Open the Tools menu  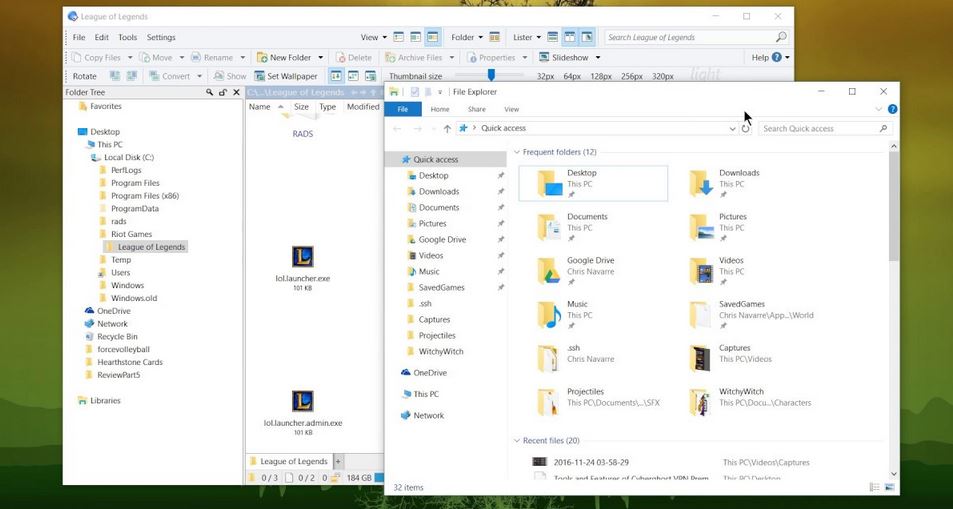tap(128, 37)
